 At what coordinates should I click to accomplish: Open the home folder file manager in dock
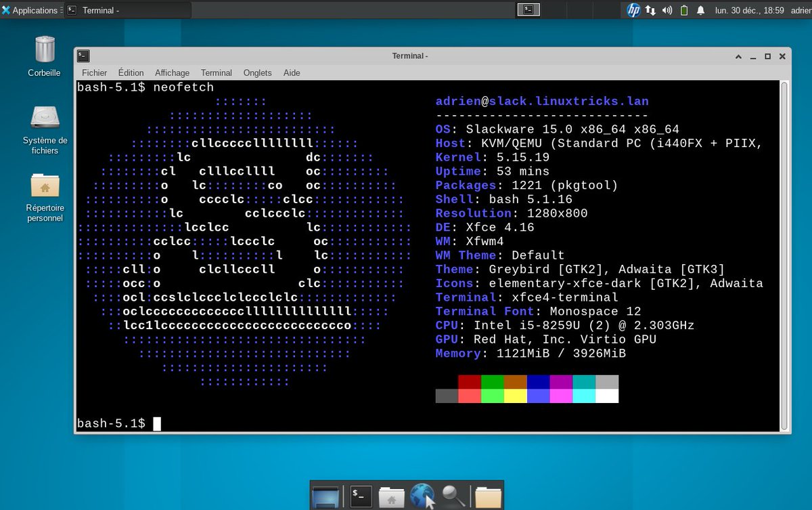point(391,496)
